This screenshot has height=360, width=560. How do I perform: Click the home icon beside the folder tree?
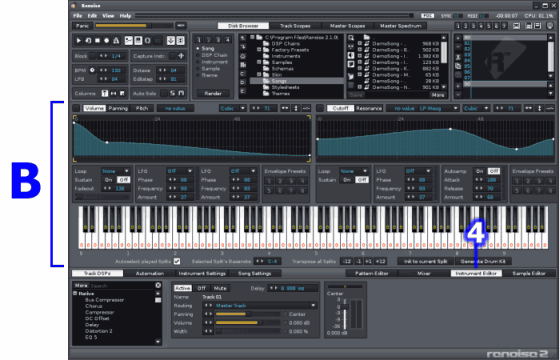pos(243,56)
